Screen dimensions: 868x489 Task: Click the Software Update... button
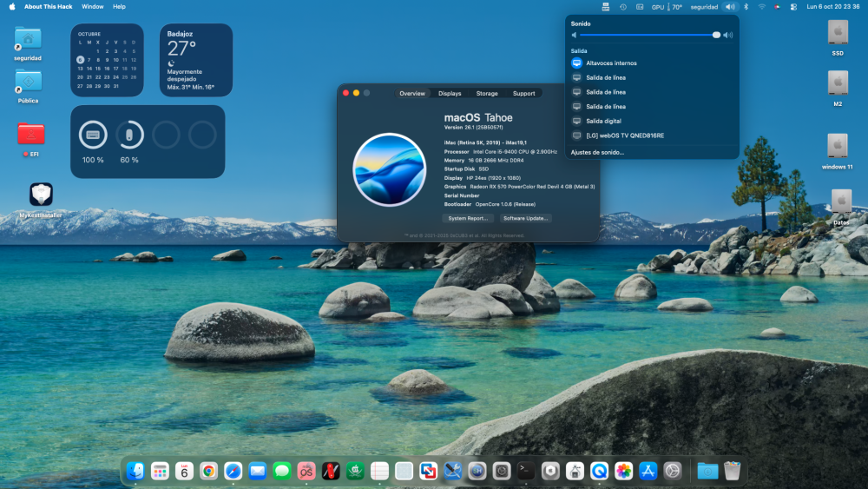tap(526, 218)
